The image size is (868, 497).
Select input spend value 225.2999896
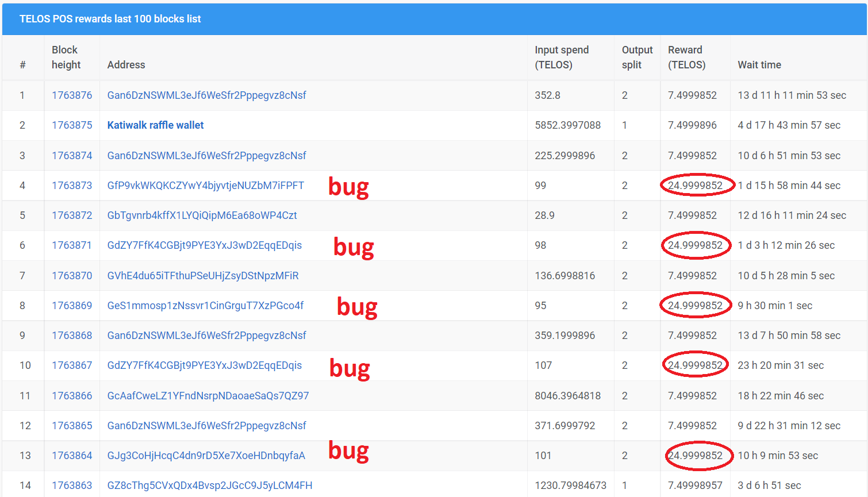(x=565, y=156)
